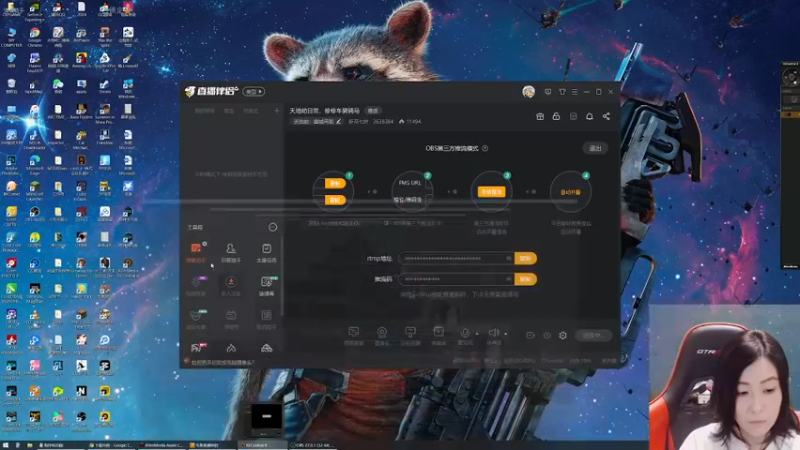Image resolution: width=800 pixels, height=450 pixels.
Task: Click the record video icon in bottom bar
Action: coord(530,335)
